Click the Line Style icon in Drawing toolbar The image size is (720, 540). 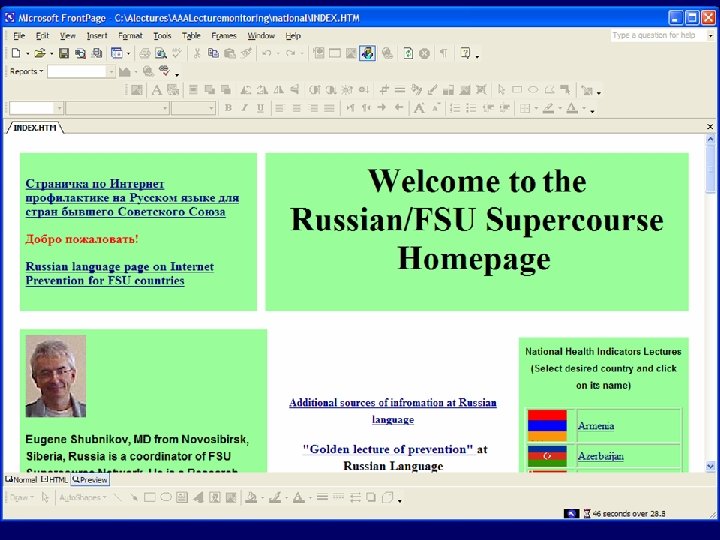(322, 497)
